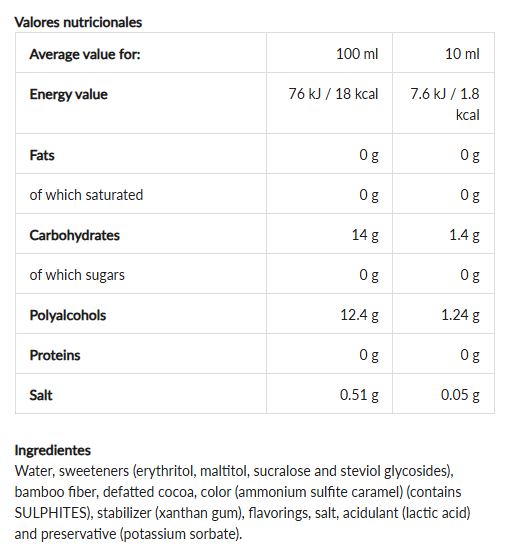Select the 'Proteins' row label
510x555 pixels.
[x=55, y=355]
